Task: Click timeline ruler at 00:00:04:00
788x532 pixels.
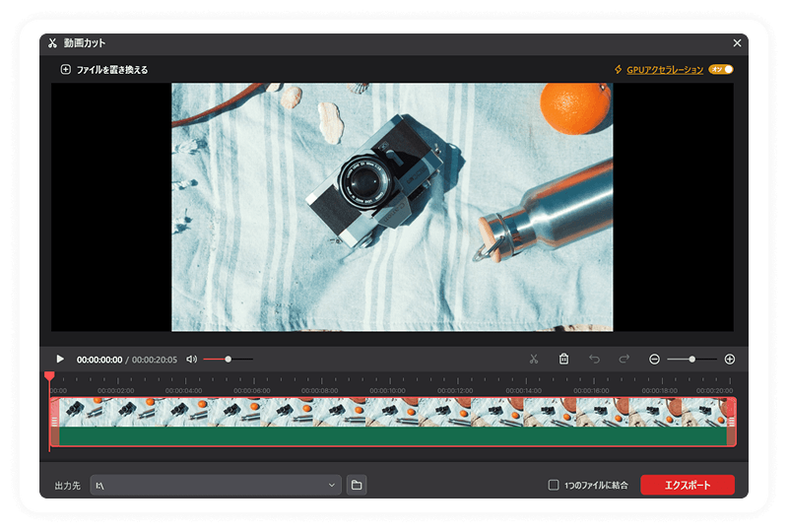Action: pos(183,390)
